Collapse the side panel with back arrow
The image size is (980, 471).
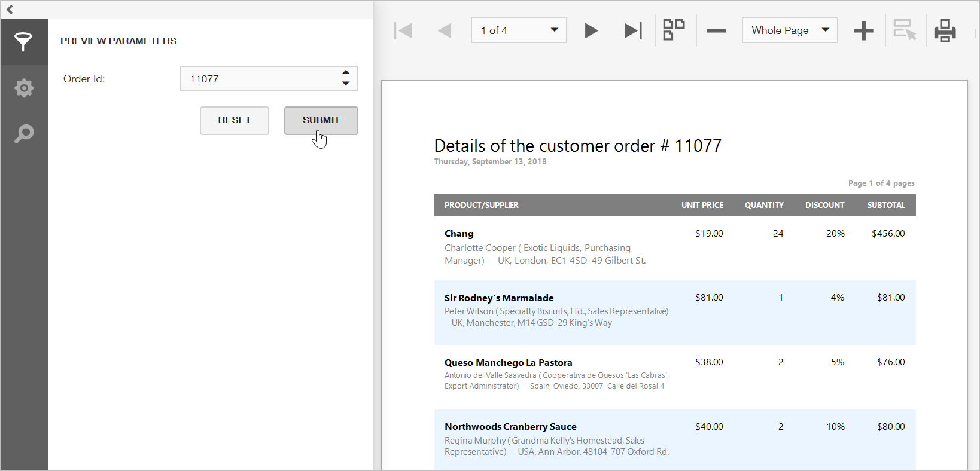(10, 10)
